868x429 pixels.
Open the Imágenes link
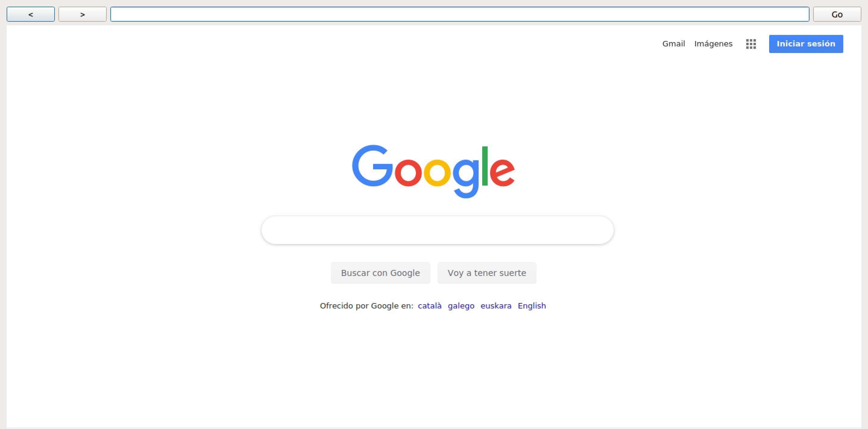(713, 44)
